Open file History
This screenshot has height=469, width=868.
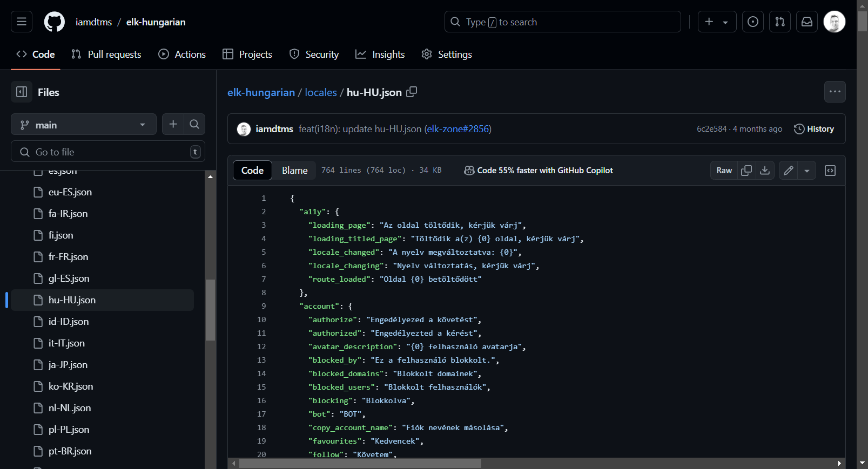tap(814, 129)
